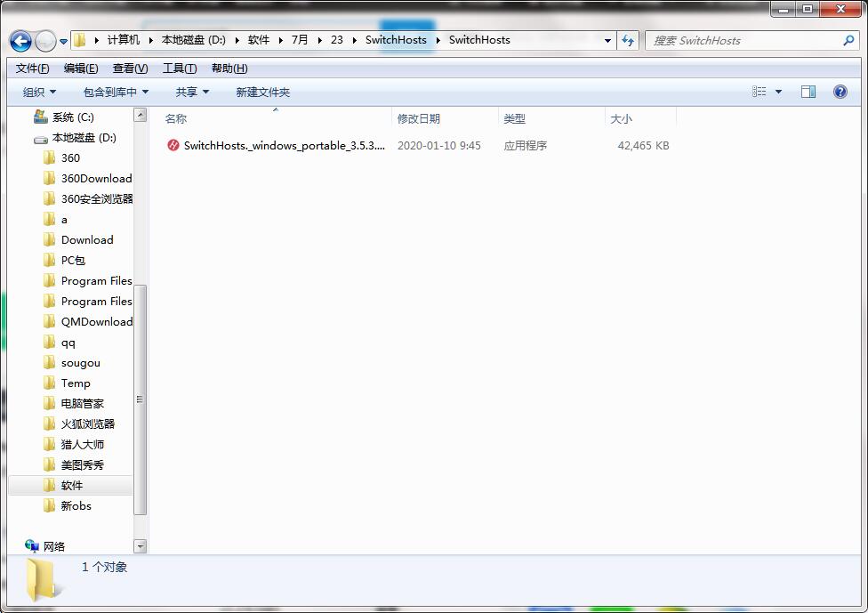This screenshot has width=868, height=613.
Task: Select the 360 folder in the tree
Action: pos(69,158)
